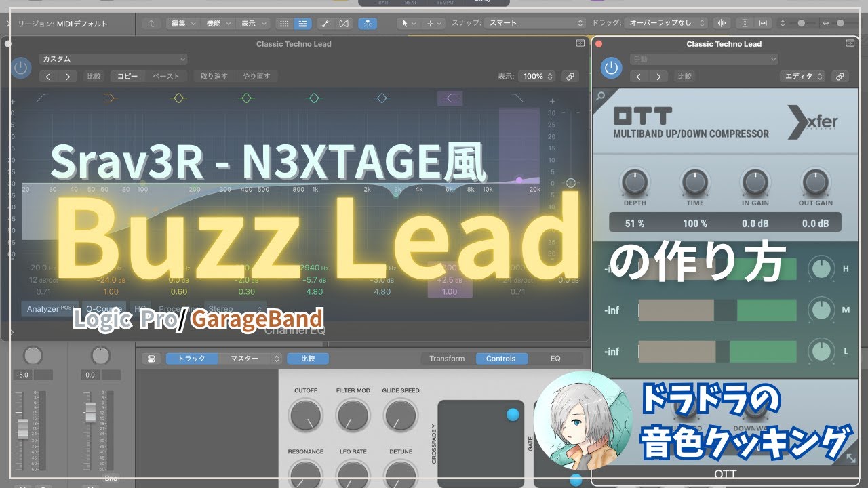This screenshot has width=868, height=488.
Task: Click 比較 button in OTT window
Action: pyautogui.click(x=685, y=77)
